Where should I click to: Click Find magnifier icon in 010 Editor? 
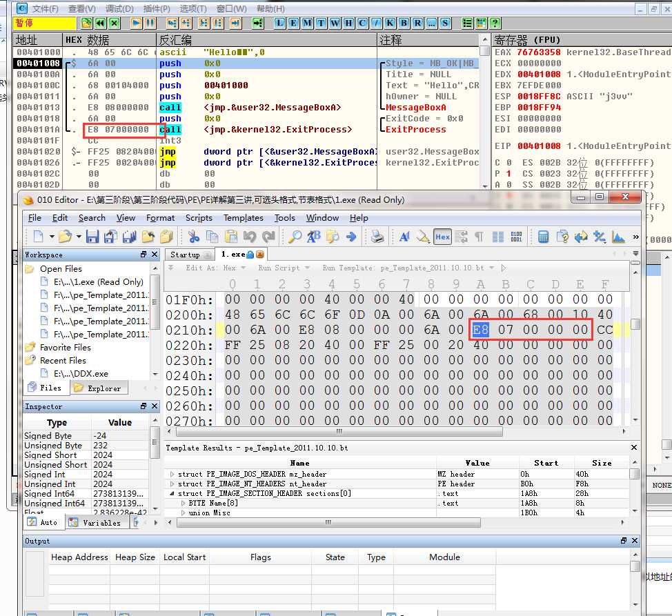(x=295, y=236)
